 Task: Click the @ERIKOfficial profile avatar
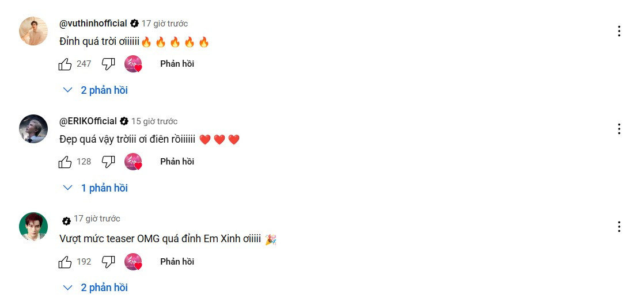pos(33,129)
